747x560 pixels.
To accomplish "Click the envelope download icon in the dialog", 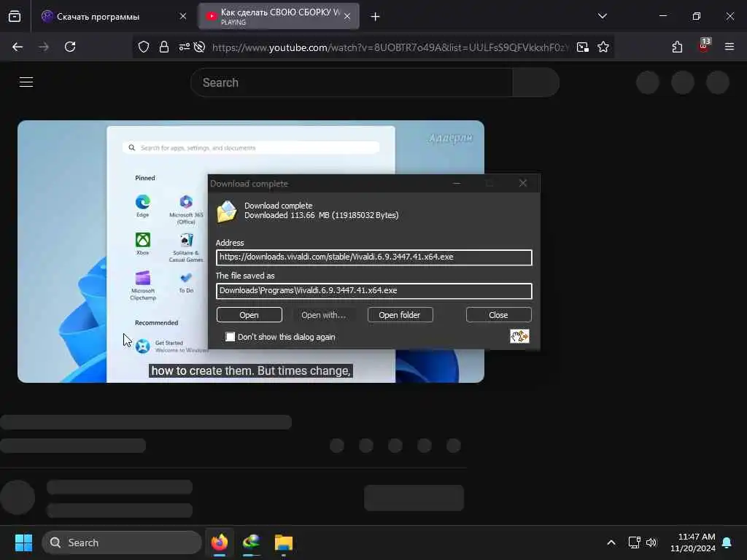I will point(227,211).
